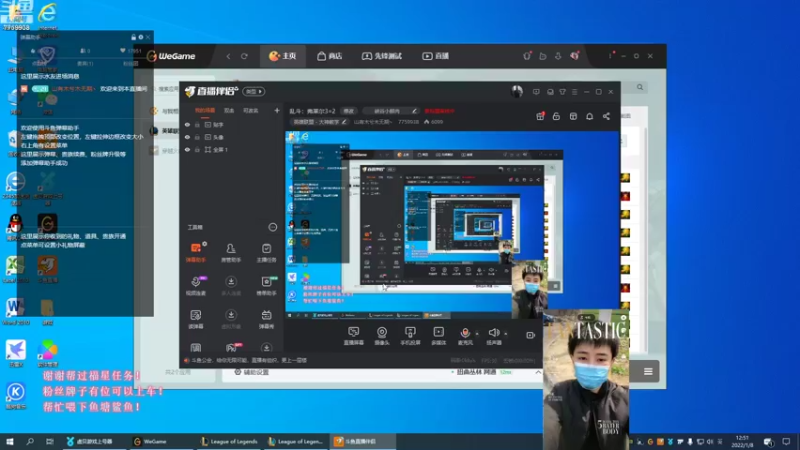This screenshot has height=450, width=800.
Task: Click the bell notification icon in 直播伴侣
Action: click(x=589, y=116)
